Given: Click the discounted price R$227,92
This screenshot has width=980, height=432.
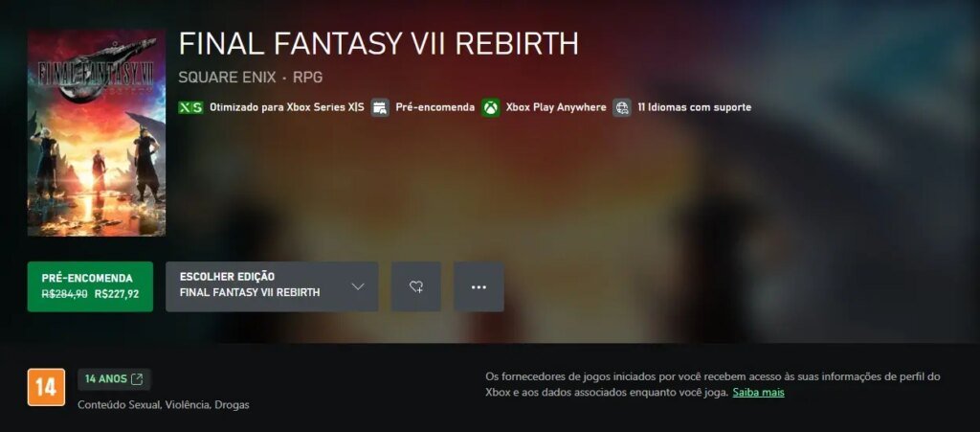Looking at the screenshot, I should (x=116, y=294).
